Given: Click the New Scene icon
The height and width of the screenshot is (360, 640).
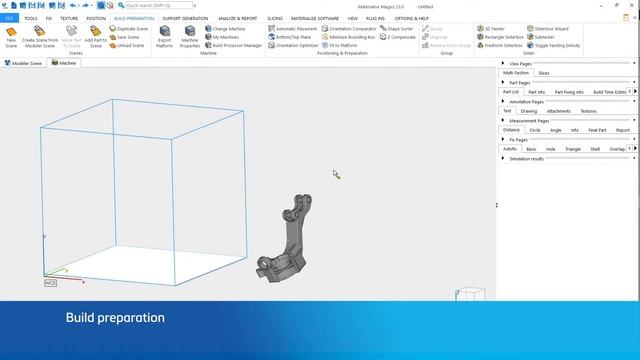Looking at the screenshot, I should click(11, 32).
